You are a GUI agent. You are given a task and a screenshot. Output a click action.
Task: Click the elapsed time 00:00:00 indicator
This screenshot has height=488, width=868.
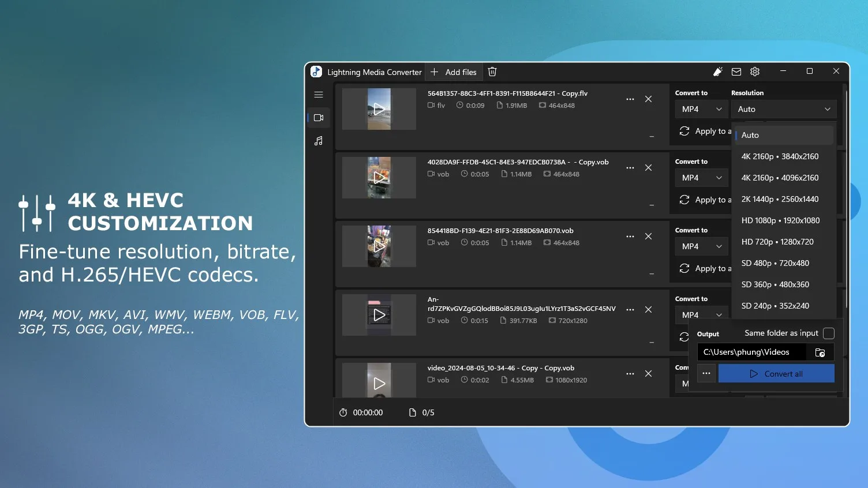coord(361,412)
